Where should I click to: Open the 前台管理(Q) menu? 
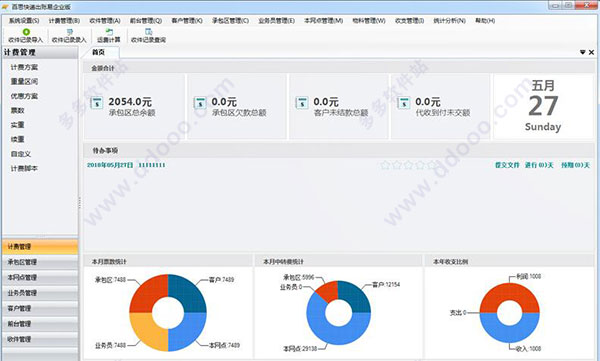click(146, 21)
